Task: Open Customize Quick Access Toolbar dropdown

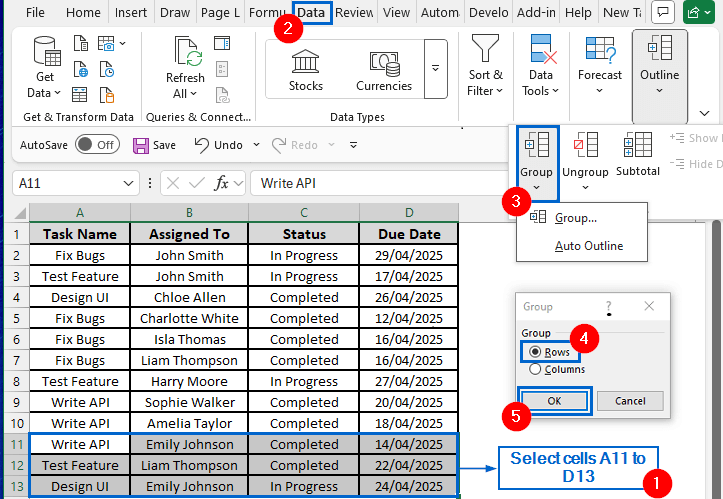Action: click(353, 145)
